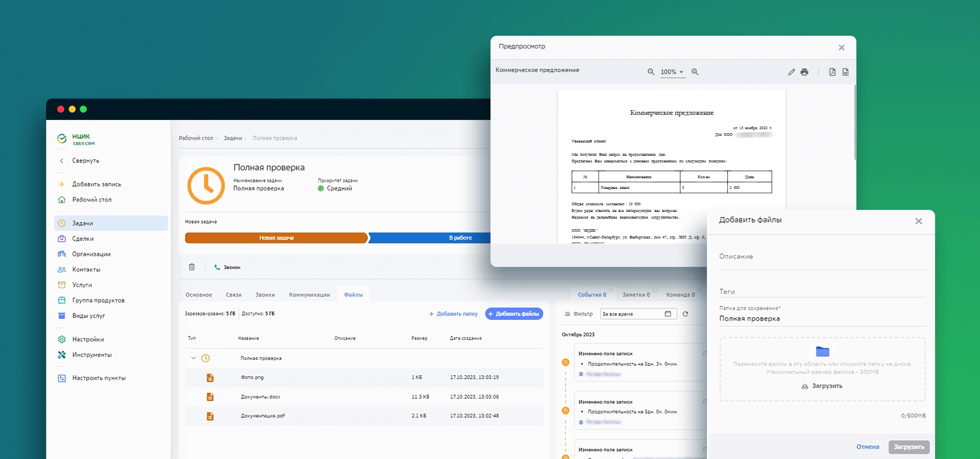The height and width of the screenshot is (459, 980).
Task: Click the clock icon of Полная проверка folder
Action: [206, 358]
